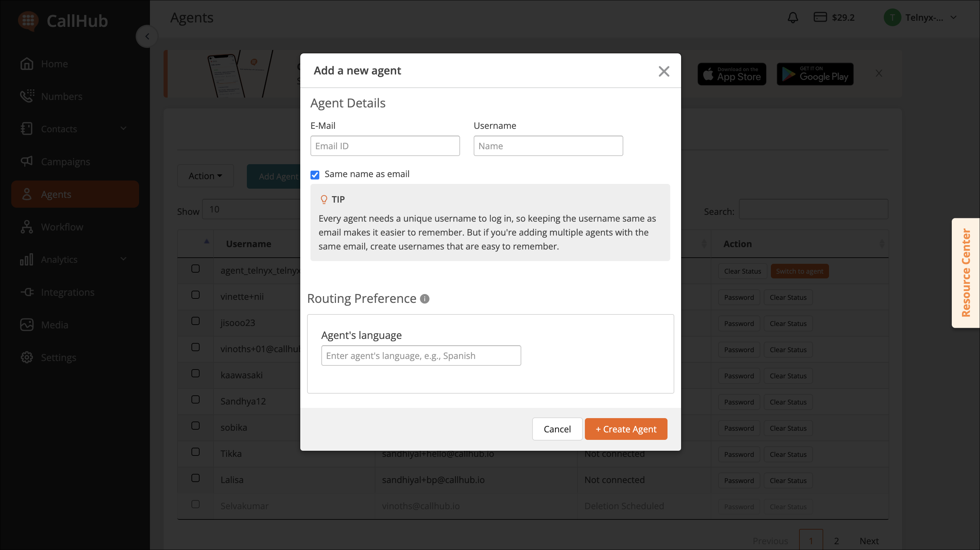Click the Integrations plug icon

coord(27,292)
